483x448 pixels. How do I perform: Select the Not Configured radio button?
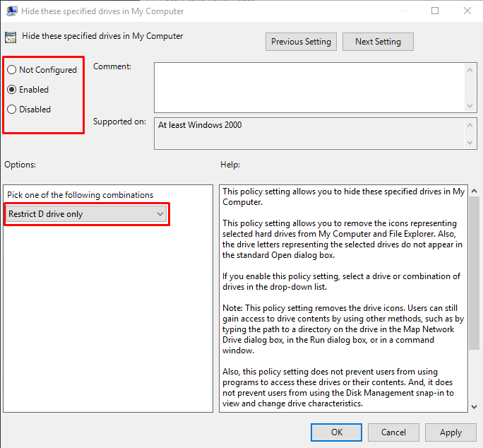coord(12,70)
